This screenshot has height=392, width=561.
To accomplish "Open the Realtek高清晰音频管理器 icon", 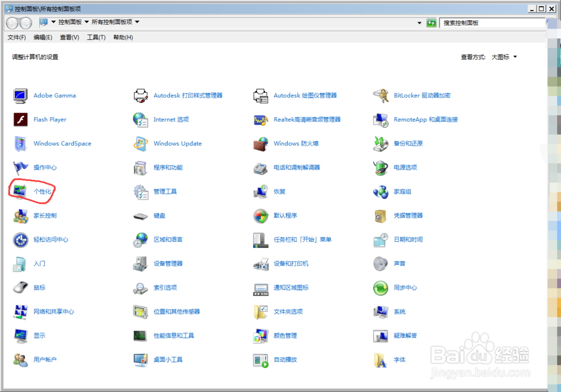I will tap(261, 120).
